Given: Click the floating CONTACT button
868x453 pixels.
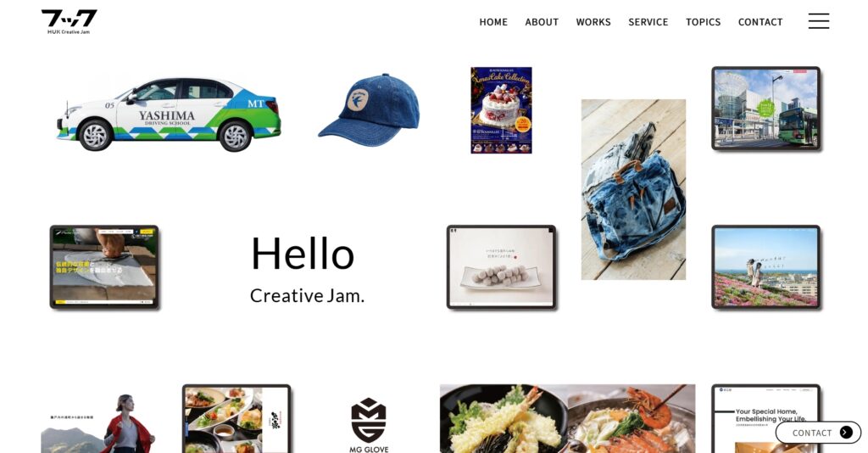Looking at the screenshot, I should pos(818,433).
